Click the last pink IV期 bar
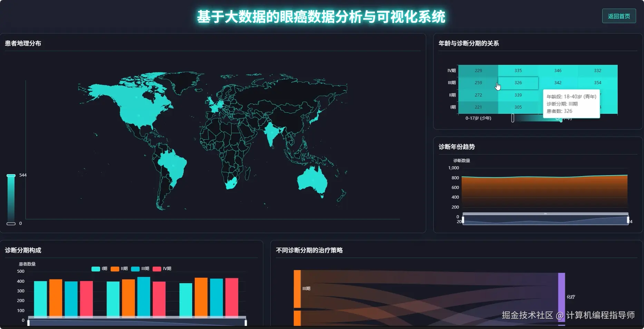 232,297
